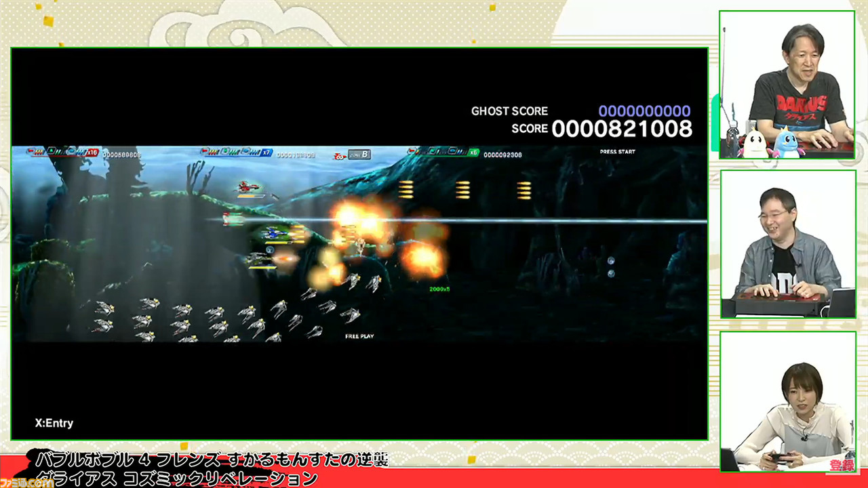Click the X:Entry prompt
The width and height of the screenshot is (868, 488).
pyautogui.click(x=54, y=423)
